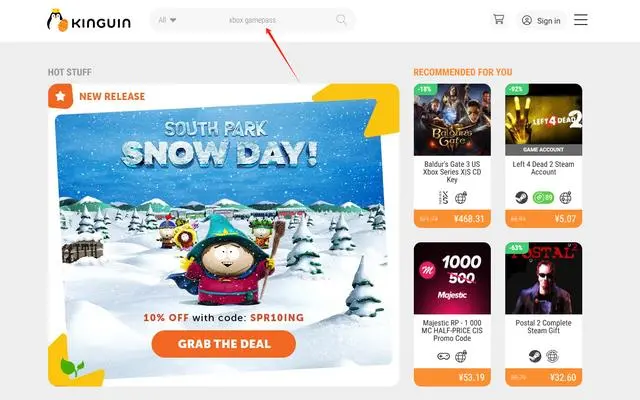Open the hamburger menu icon
Viewport: 640px width, 400px height.
[580, 20]
